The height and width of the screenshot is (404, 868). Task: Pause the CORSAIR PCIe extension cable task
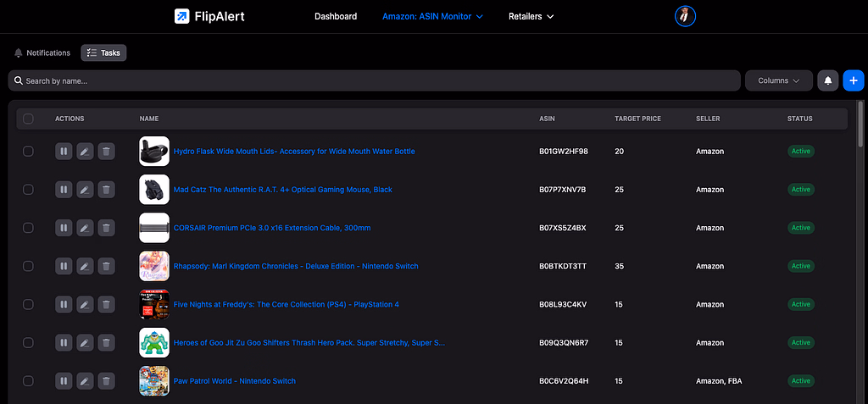(x=64, y=228)
